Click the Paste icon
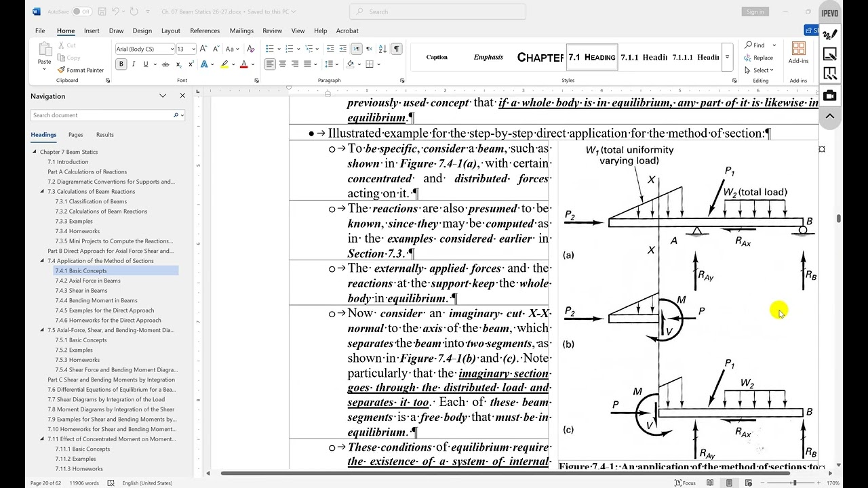Viewport: 868px width, 488px height. (x=45, y=49)
